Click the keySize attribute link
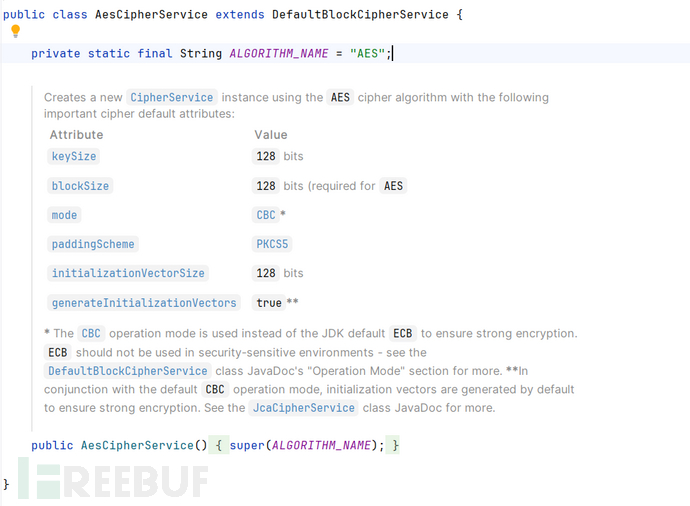This screenshot has width=690, height=506. pos(74,157)
